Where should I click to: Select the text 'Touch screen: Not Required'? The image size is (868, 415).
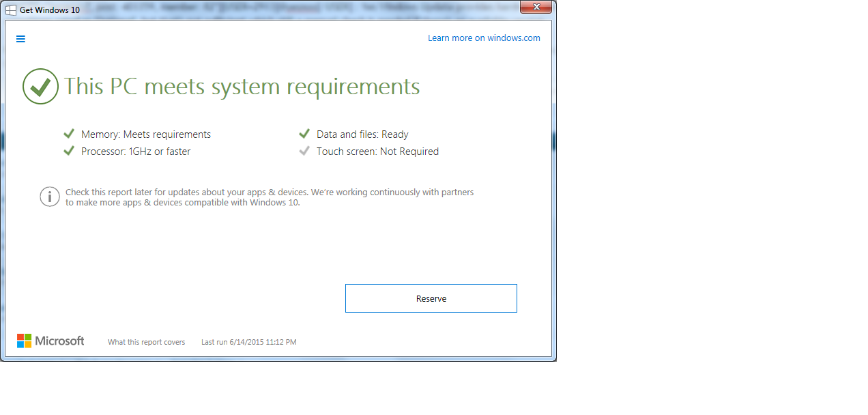(x=377, y=152)
